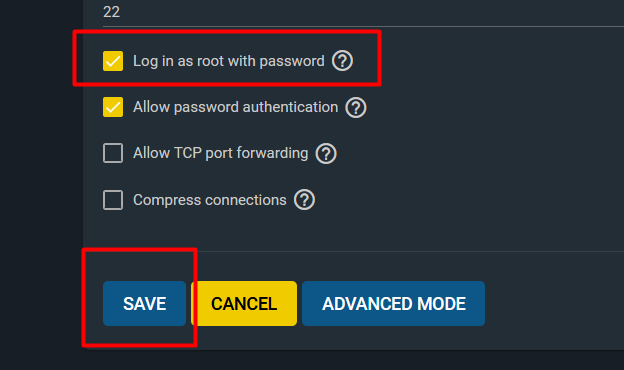Cancel the changes with the yellow button

[244, 304]
